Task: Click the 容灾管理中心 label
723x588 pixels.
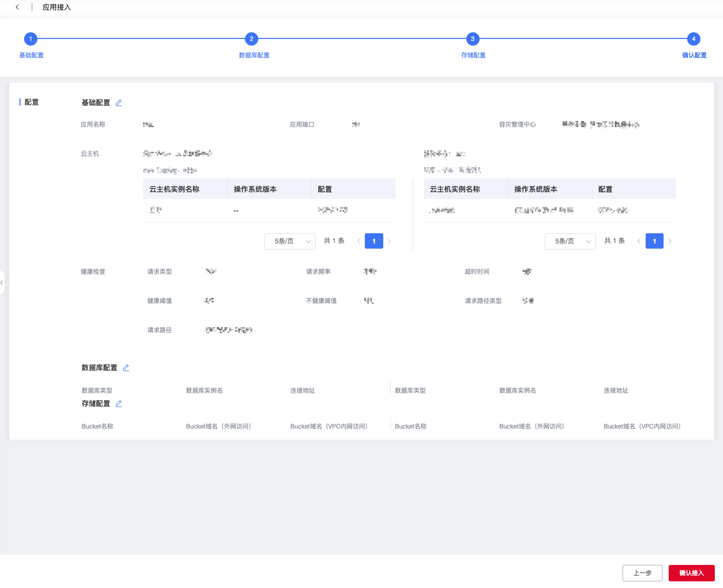Action: click(x=518, y=125)
